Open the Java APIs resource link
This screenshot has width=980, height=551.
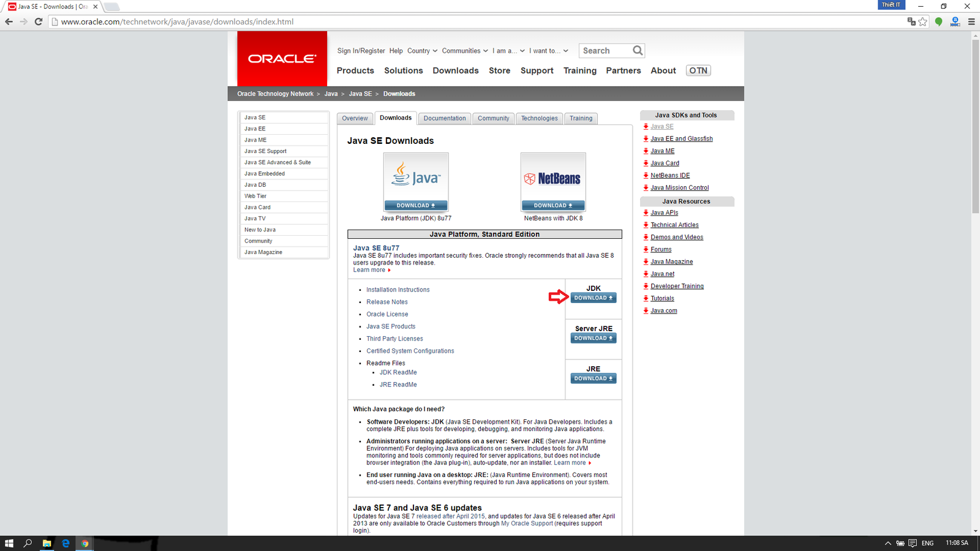[x=665, y=213]
